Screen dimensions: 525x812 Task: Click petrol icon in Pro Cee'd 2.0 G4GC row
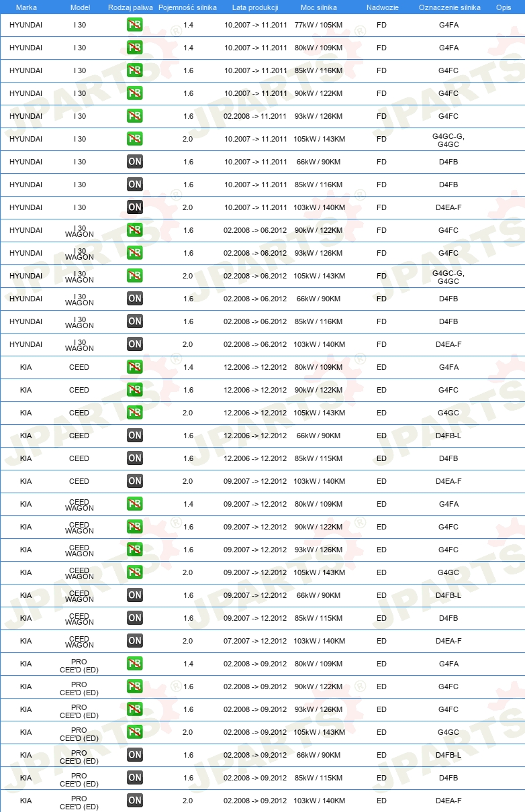pos(135,733)
